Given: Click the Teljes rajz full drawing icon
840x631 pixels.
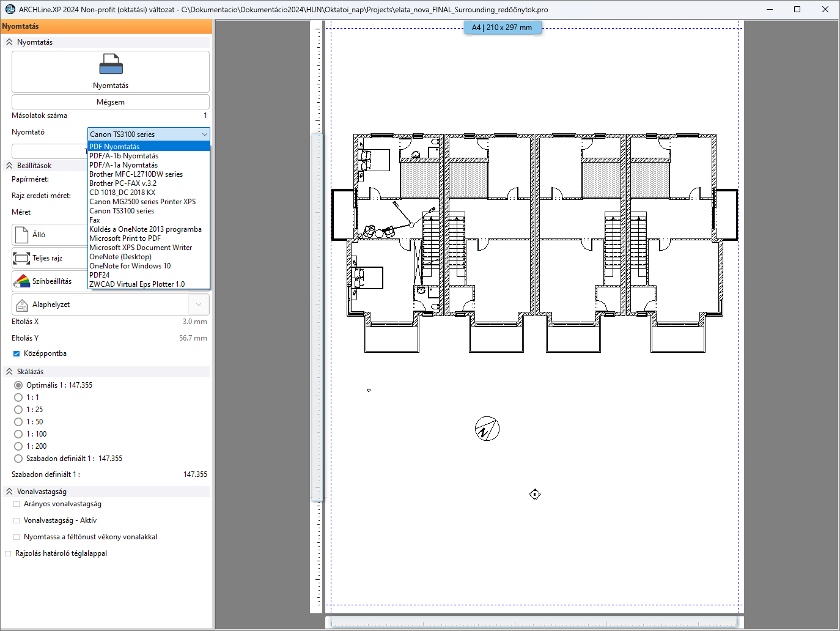Looking at the screenshot, I should coord(21,258).
